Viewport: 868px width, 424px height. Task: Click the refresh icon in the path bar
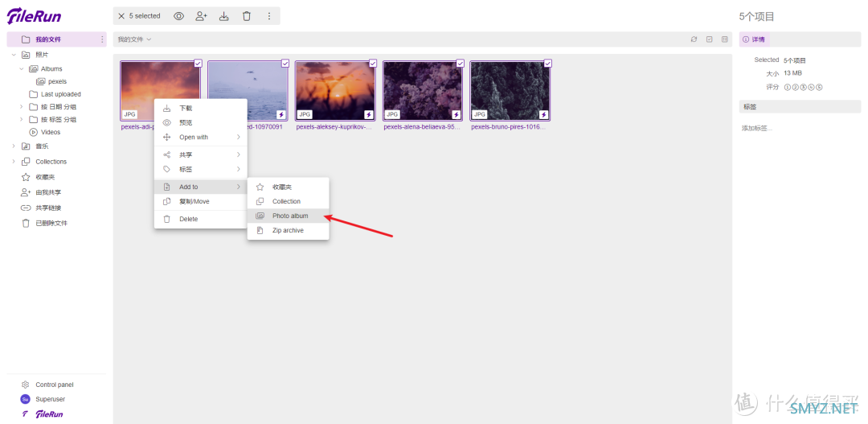pos(694,39)
